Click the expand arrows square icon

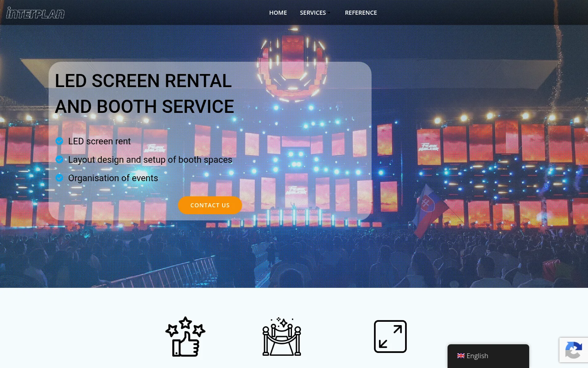coord(390,337)
